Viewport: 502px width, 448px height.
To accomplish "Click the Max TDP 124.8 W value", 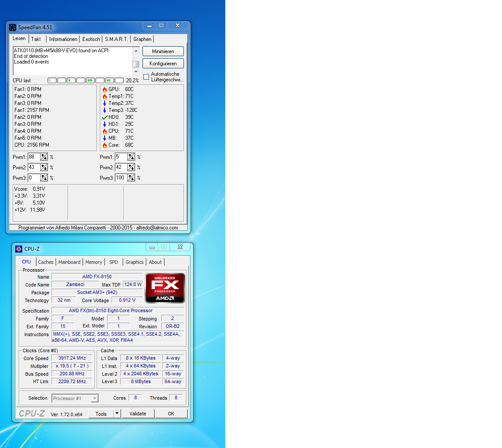I will pyautogui.click(x=133, y=284).
